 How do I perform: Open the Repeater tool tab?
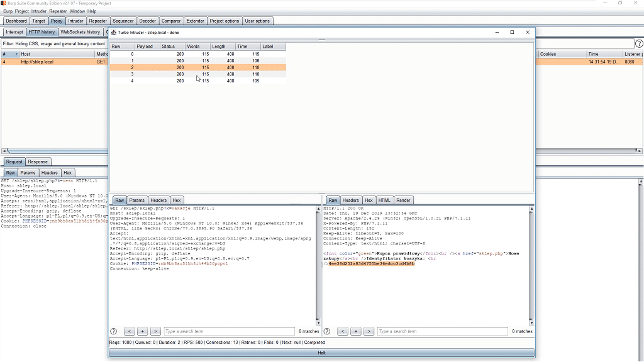97,21
